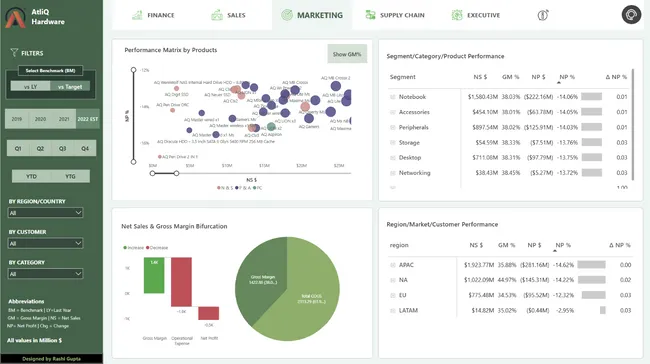Sort region table by NP $ column
The height and width of the screenshot is (364, 650).
point(534,245)
